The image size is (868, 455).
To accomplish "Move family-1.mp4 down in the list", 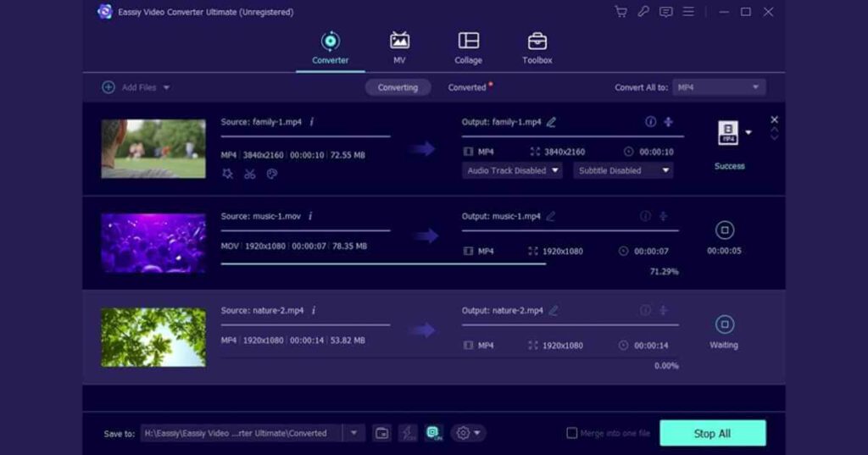I will [775, 137].
